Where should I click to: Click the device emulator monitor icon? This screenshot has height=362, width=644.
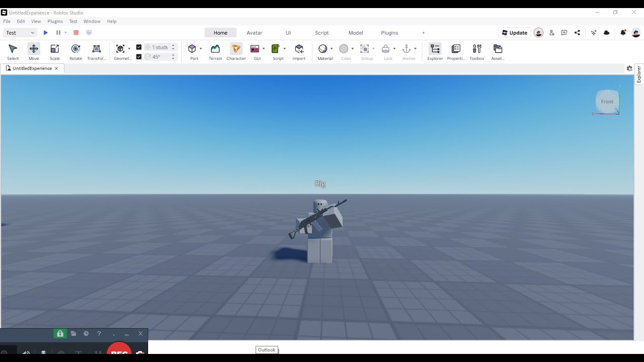click(x=89, y=33)
